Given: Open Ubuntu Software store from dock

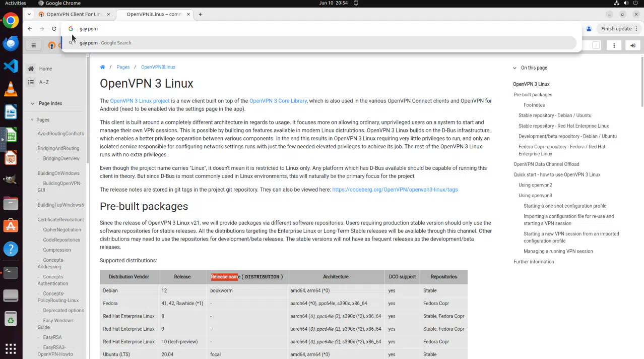Looking at the screenshot, I should coord(11,226).
